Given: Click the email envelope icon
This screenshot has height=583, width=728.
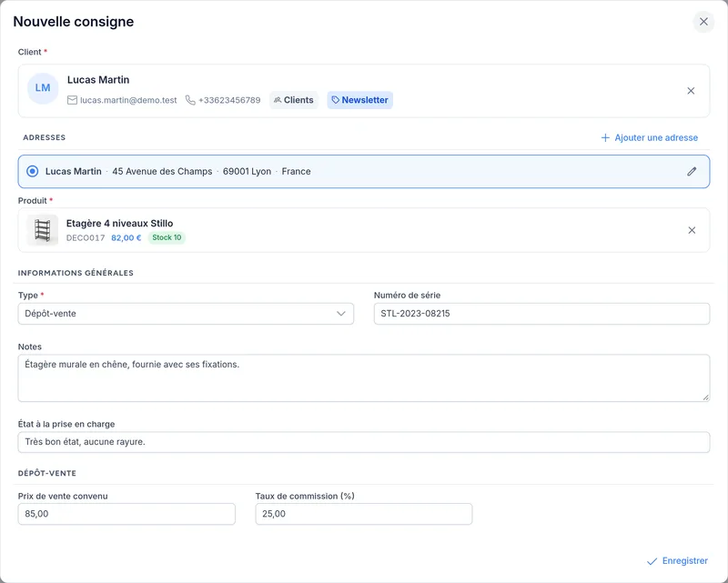Looking at the screenshot, I should tap(72, 100).
